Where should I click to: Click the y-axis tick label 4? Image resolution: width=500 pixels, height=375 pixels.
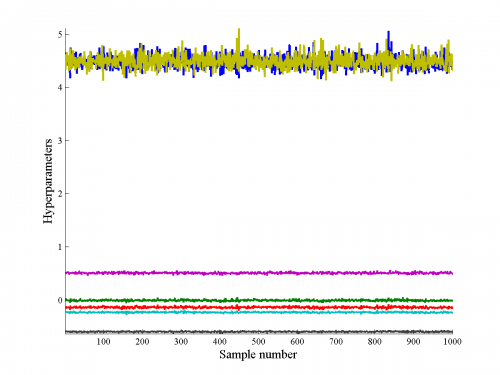pyautogui.click(x=60, y=87)
